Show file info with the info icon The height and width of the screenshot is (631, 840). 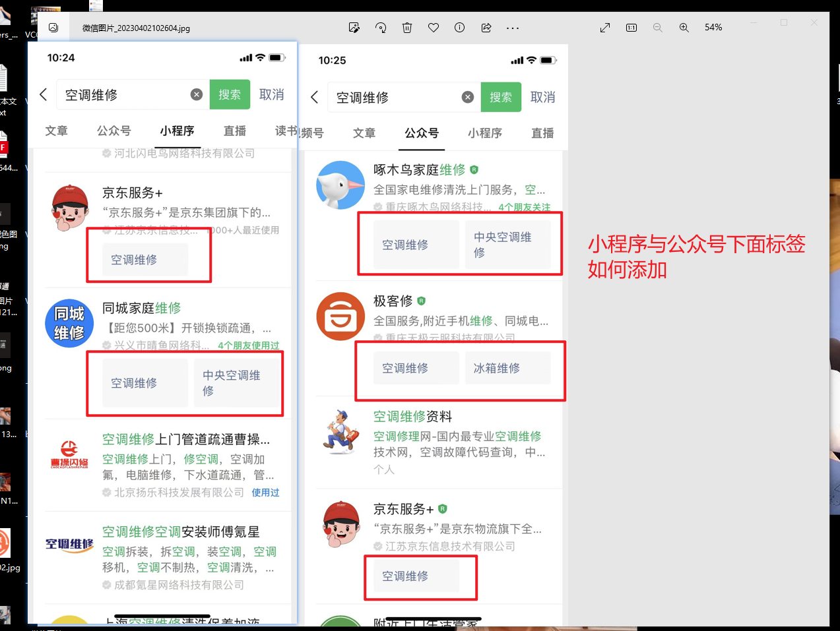point(460,28)
